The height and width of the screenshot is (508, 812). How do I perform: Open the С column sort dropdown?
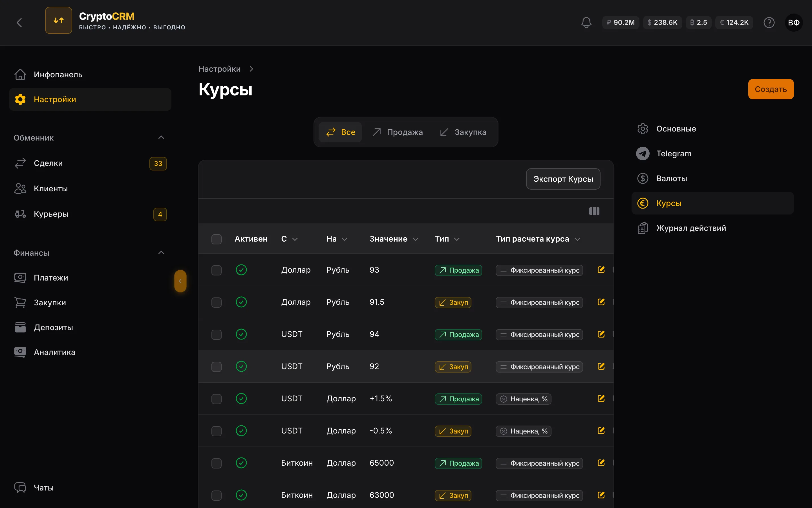[x=295, y=239]
